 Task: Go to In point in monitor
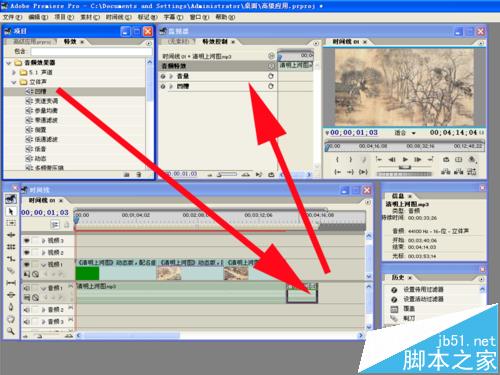(x=337, y=172)
